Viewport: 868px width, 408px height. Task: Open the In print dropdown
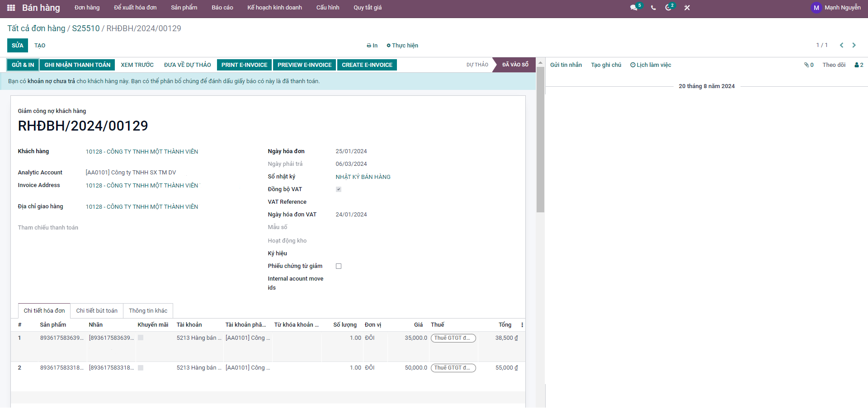tap(372, 46)
